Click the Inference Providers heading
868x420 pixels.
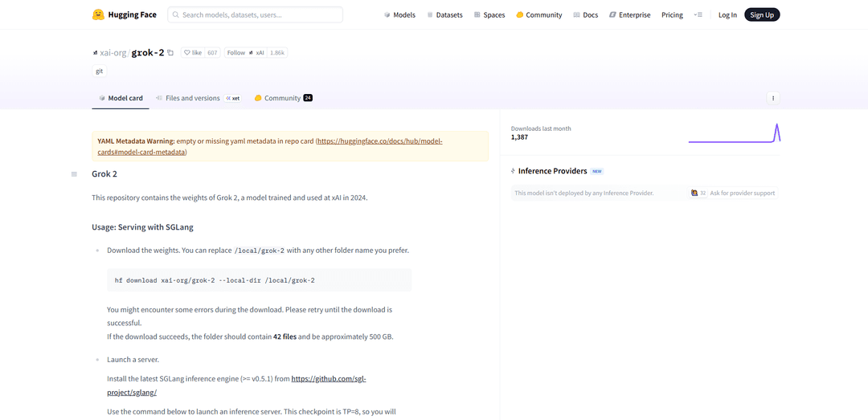click(x=552, y=171)
